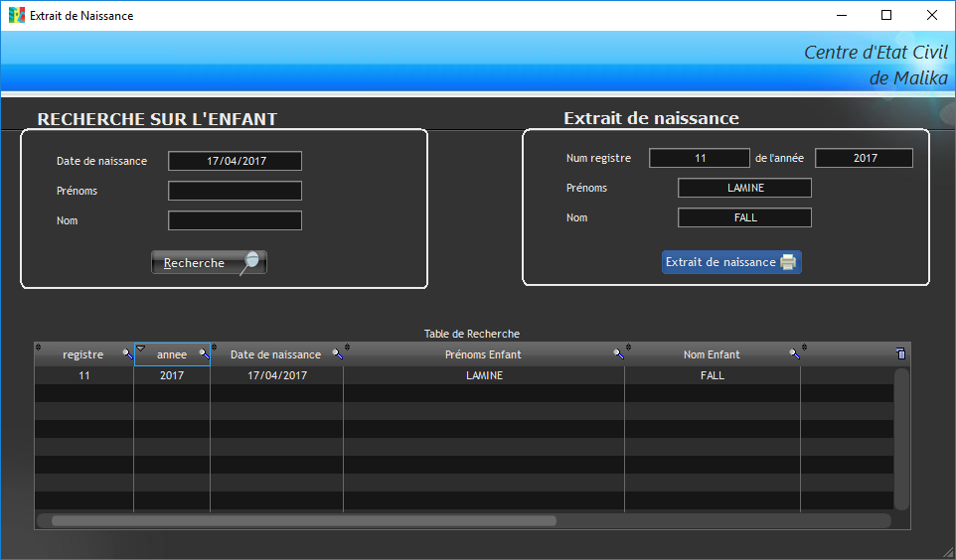The image size is (956, 560).
Task: Click the search magnifier in annee column header
Action: click(204, 353)
